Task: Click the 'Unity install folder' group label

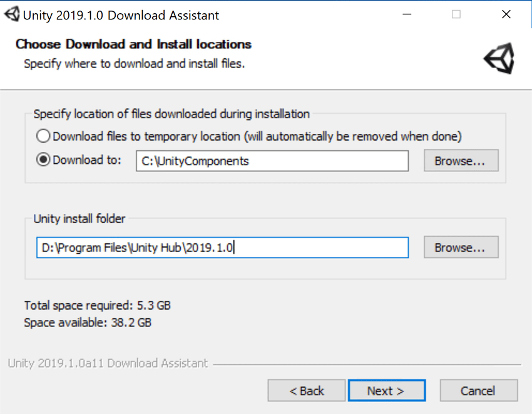Action: tap(79, 219)
